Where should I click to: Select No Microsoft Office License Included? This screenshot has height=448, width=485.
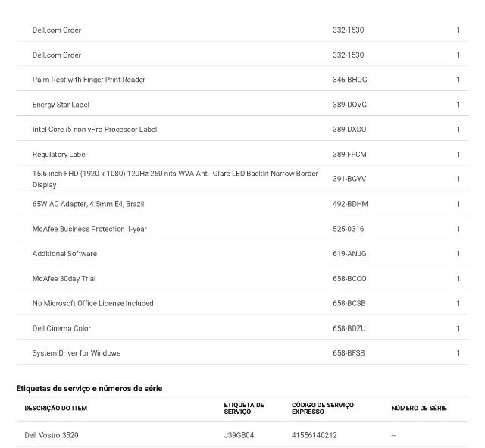[x=92, y=303]
